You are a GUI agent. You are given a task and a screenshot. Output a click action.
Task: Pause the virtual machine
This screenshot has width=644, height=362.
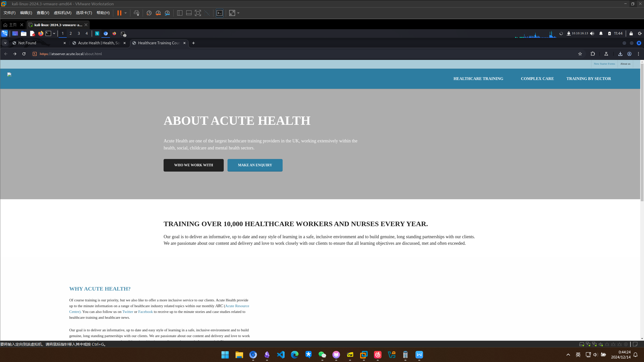tap(119, 13)
